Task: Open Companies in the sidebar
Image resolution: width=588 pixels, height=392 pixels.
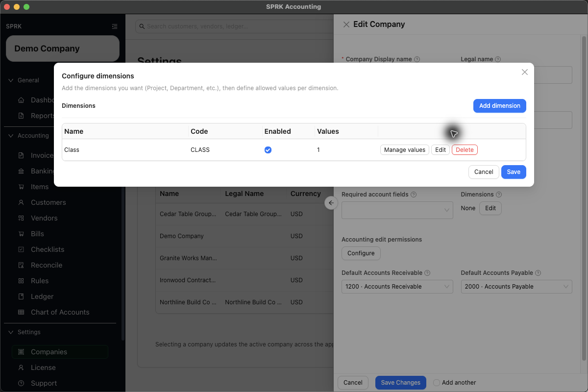Action: point(60,352)
